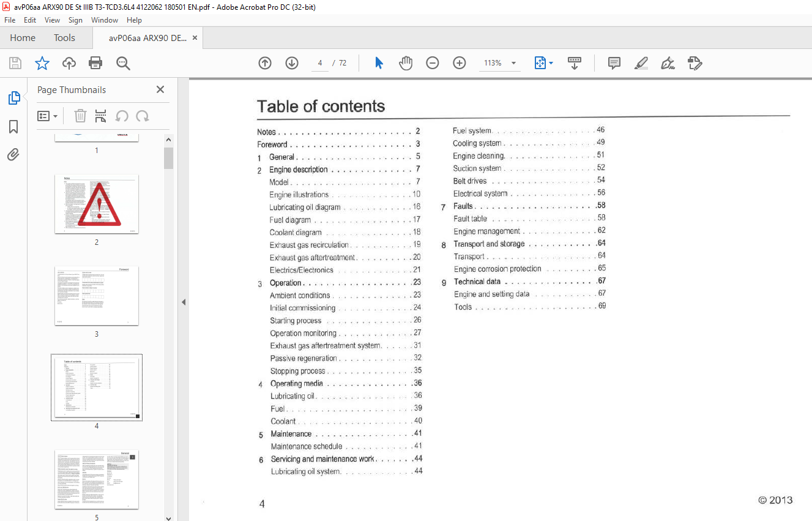Click the 'Exhaust gas recirculation' entry
This screenshot has height=521, width=812.
[309, 245]
